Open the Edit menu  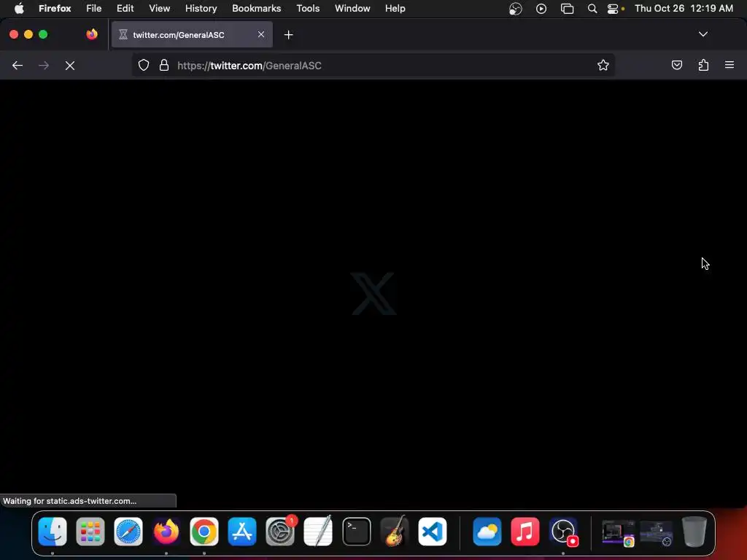tap(125, 9)
